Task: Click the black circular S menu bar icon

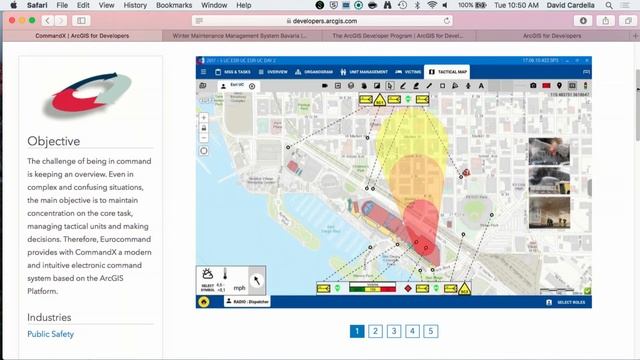Action: pos(320,5)
